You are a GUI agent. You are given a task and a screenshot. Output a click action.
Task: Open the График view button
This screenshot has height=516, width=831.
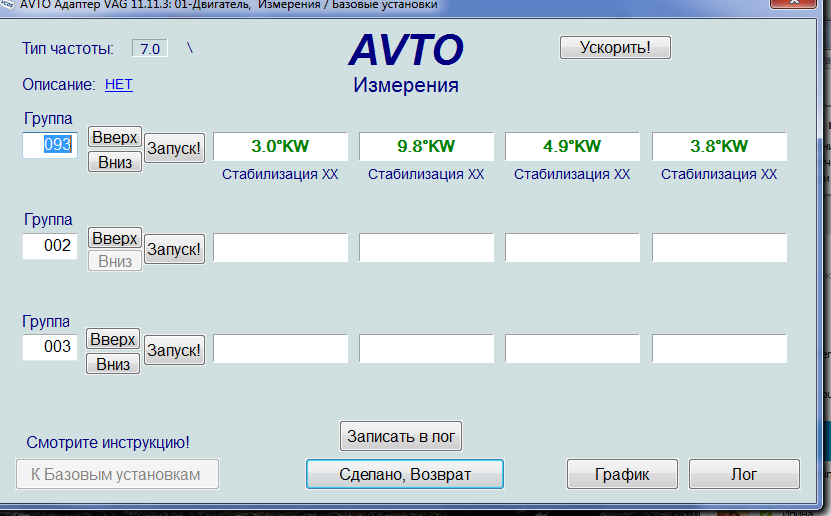[622, 474]
